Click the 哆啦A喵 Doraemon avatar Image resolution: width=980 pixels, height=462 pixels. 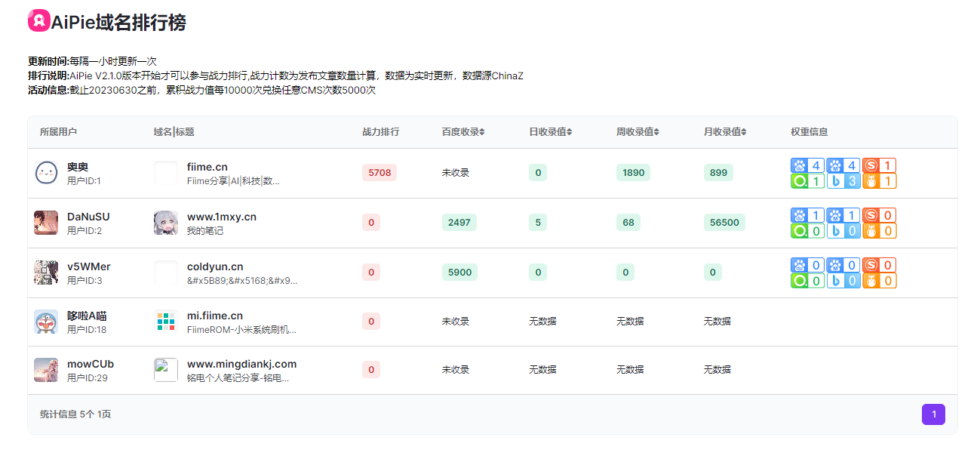pyautogui.click(x=46, y=322)
